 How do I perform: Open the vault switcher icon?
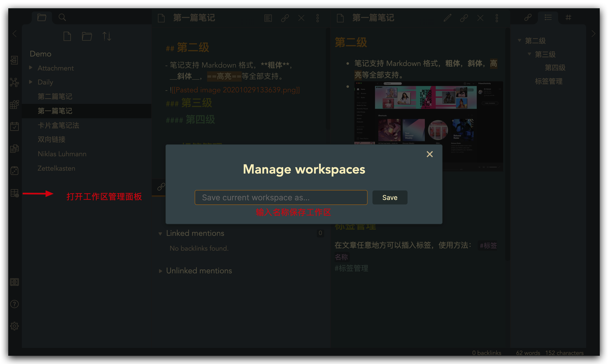(14, 282)
